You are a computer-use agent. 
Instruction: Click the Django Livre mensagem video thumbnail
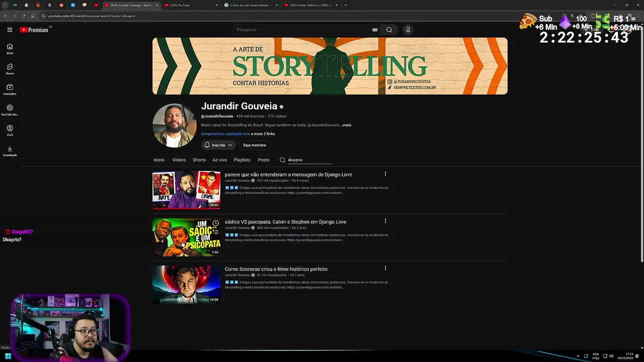click(187, 190)
